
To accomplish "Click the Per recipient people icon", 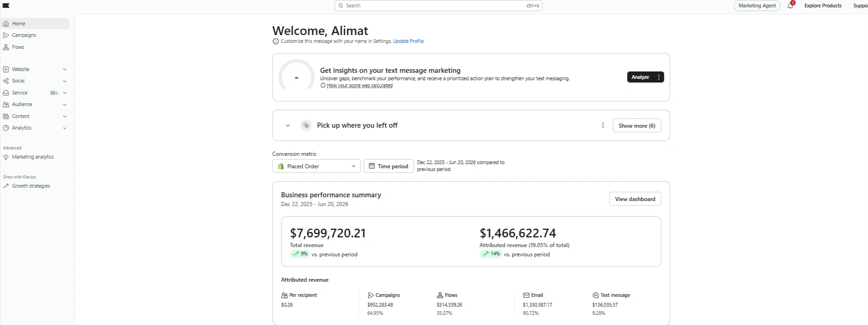I will click(284, 295).
